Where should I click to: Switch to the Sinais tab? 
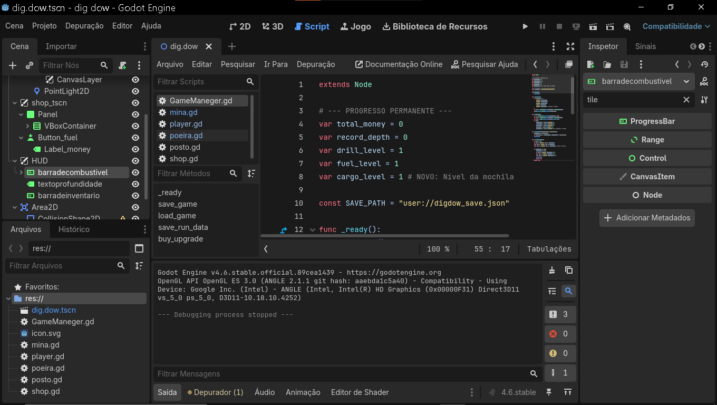[645, 46]
